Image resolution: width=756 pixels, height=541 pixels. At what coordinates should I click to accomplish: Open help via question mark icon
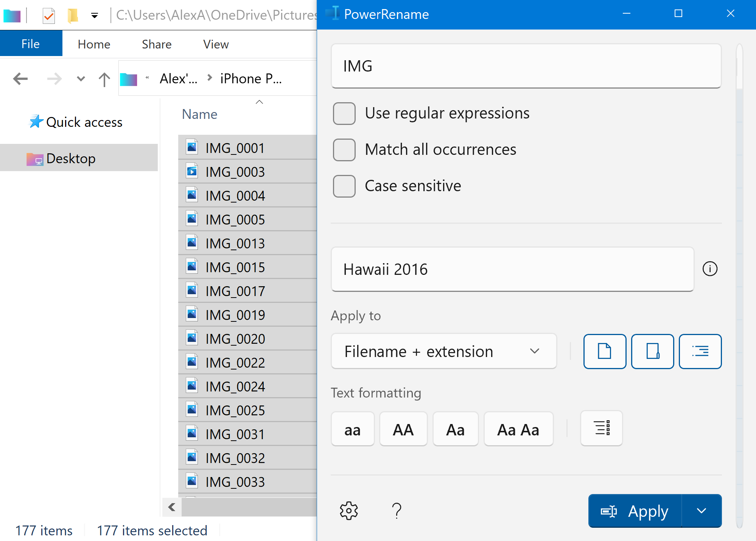point(396,511)
